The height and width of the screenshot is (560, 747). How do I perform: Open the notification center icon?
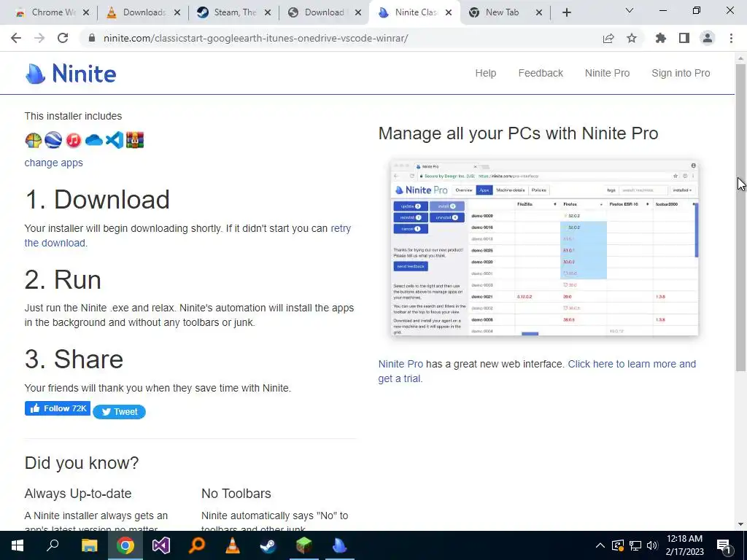tap(724, 545)
